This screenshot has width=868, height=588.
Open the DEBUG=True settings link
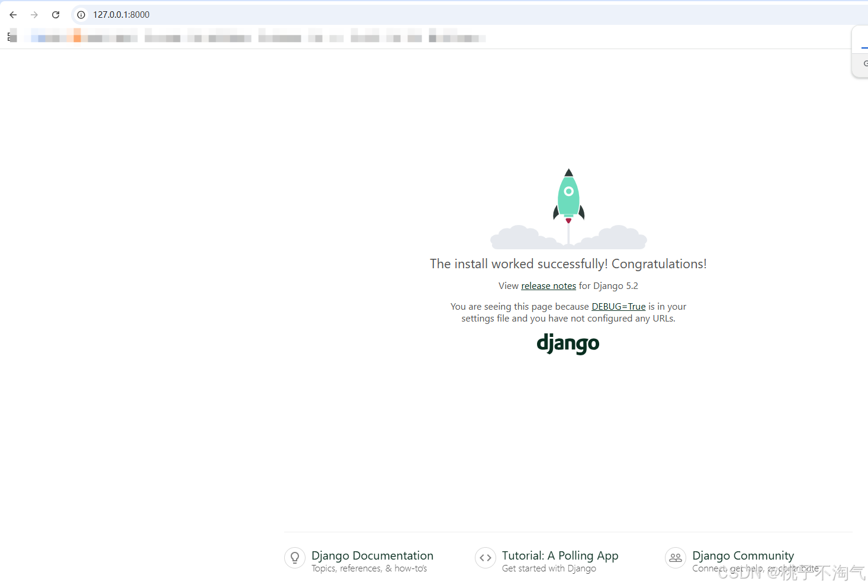click(x=619, y=307)
